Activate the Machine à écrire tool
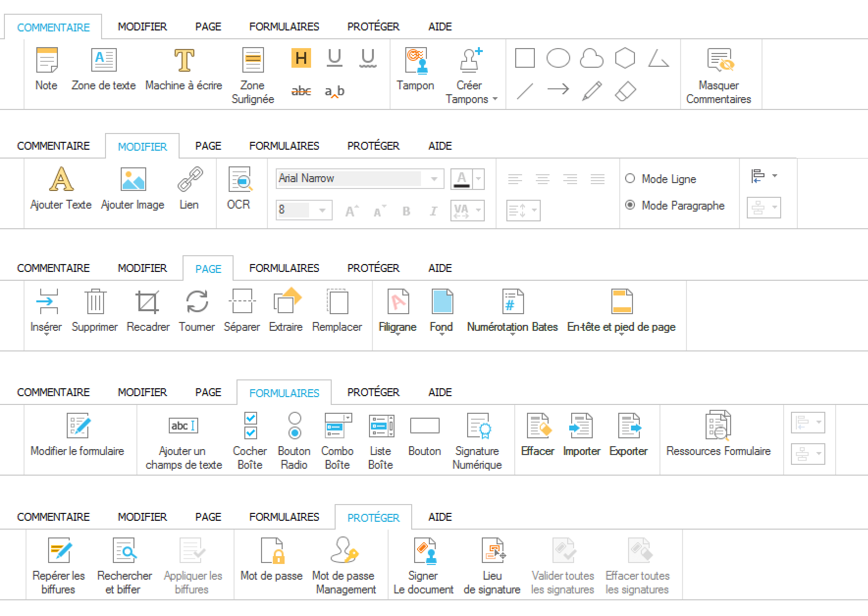868x616 pixels. click(x=184, y=69)
